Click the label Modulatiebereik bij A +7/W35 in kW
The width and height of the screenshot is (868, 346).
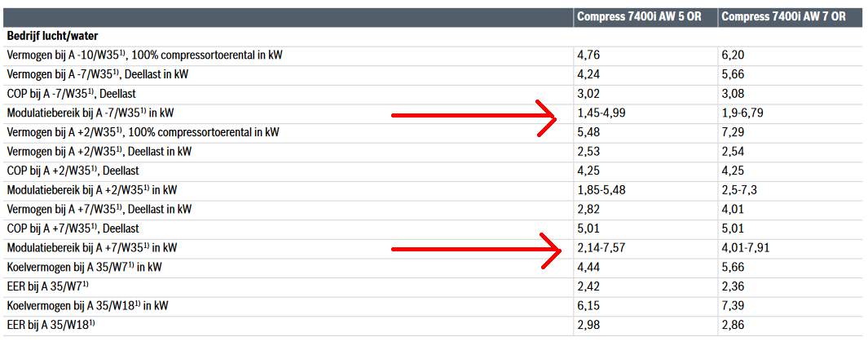pos(92,248)
